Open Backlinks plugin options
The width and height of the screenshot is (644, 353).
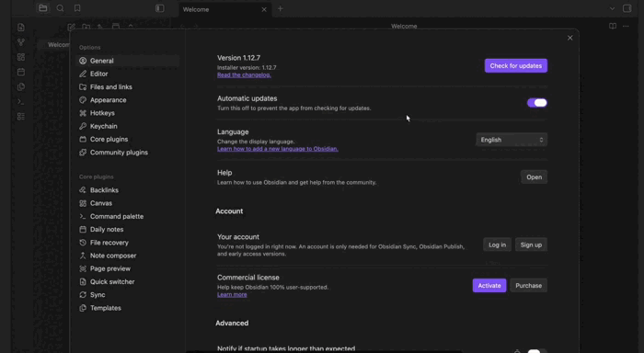pos(127,190)
